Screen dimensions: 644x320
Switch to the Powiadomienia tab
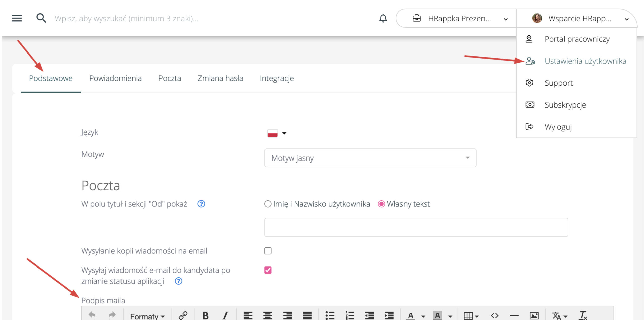(x=115, y=78)
